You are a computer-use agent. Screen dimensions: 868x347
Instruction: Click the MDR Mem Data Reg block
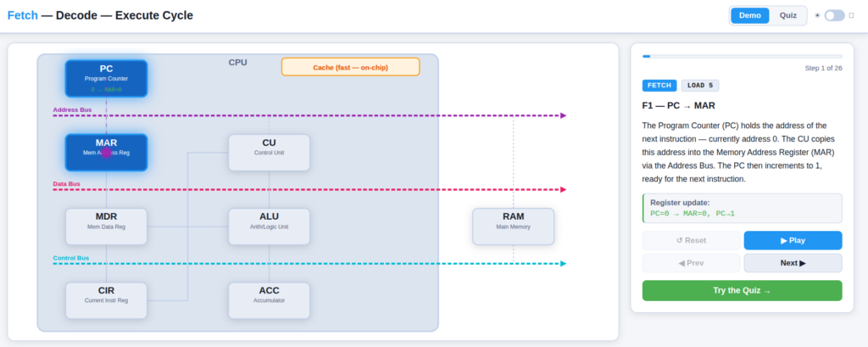pyautogui.click(x=106, y=227)
